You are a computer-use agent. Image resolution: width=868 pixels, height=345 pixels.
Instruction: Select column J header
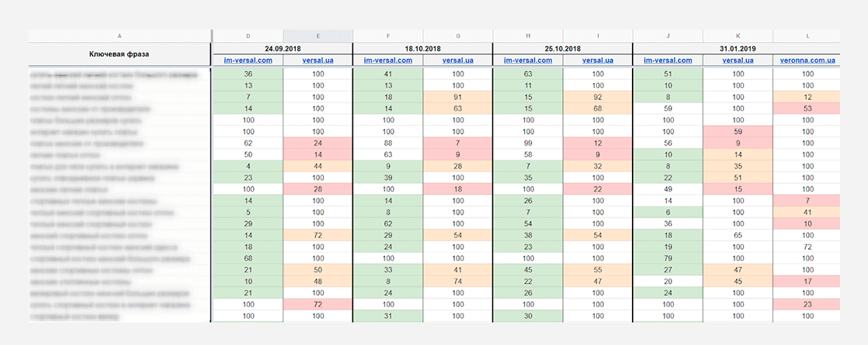[x=668, y=36]
